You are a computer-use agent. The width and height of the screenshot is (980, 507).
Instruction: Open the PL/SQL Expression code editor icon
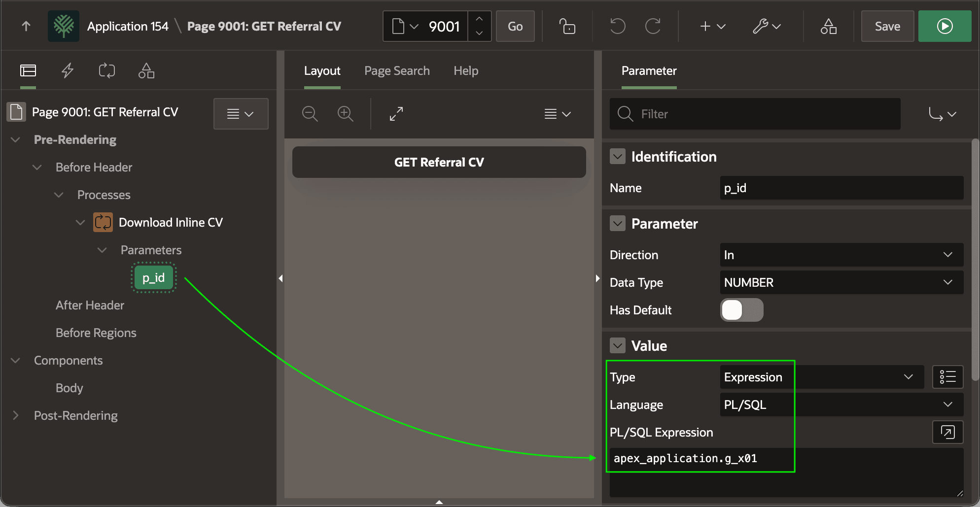(x=947, y=432)
